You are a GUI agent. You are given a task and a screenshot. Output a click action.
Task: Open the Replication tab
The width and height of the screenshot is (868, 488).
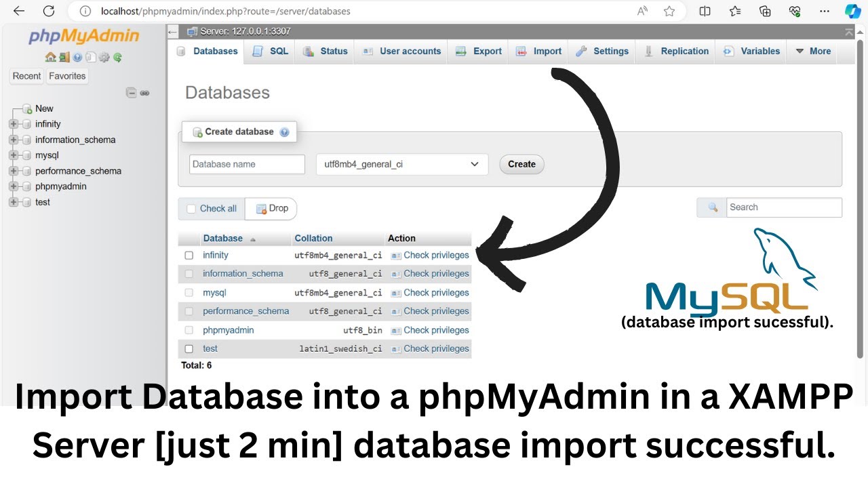[676, 52]
